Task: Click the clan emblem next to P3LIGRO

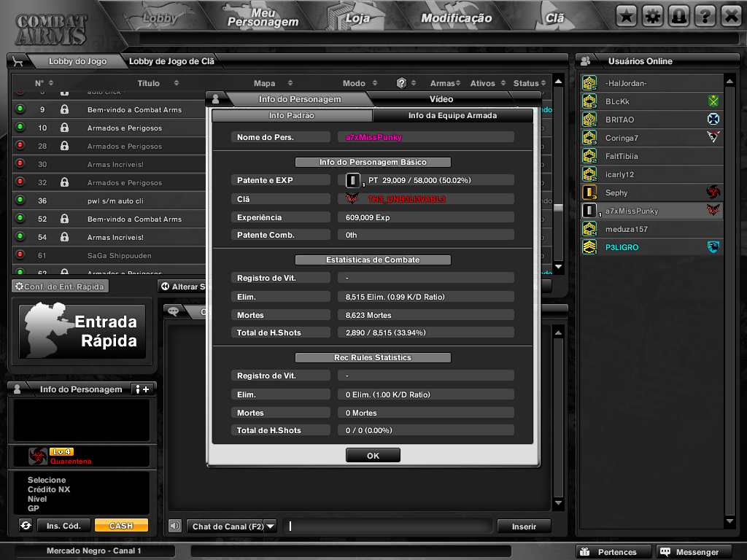Action: coord(713,246)
